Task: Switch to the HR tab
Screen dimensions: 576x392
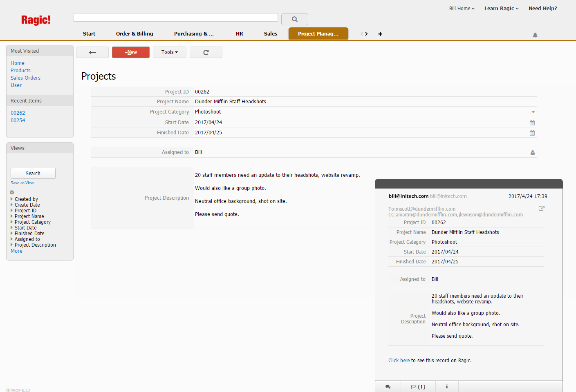Action: pyautogui.click(x=240, y=34)
